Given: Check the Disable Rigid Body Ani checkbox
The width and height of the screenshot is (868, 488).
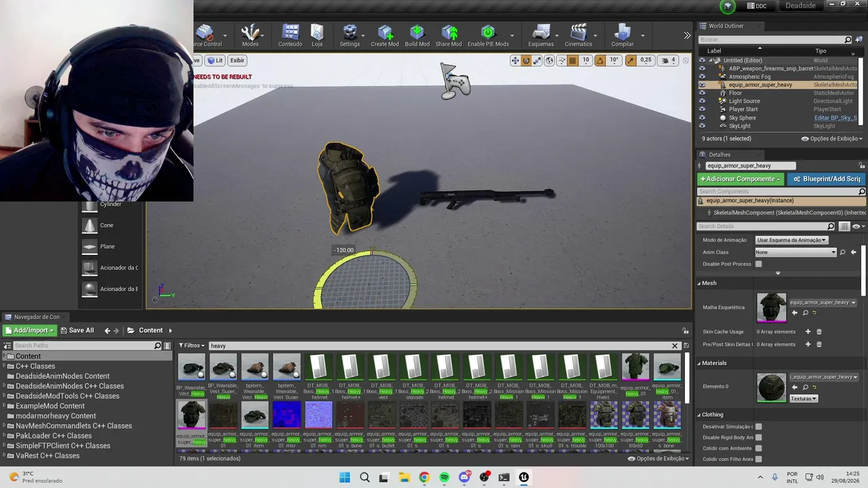Looking at the screenshot, I should click(x=759, y=437).
